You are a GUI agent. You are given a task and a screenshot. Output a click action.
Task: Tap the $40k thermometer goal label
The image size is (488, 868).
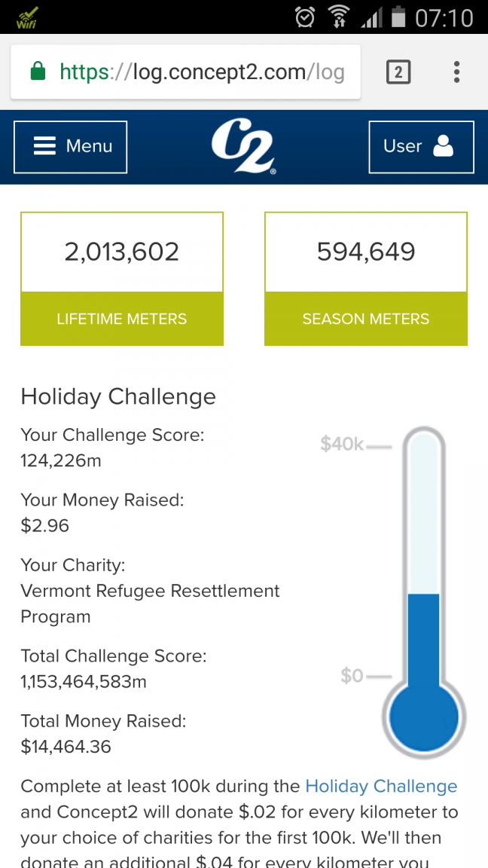pos(342,444)
